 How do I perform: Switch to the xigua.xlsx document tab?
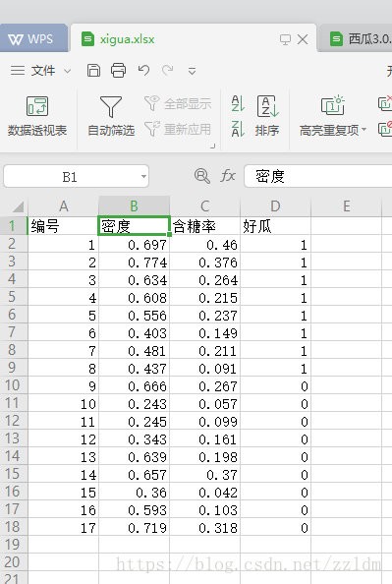(x=194, y=38)
